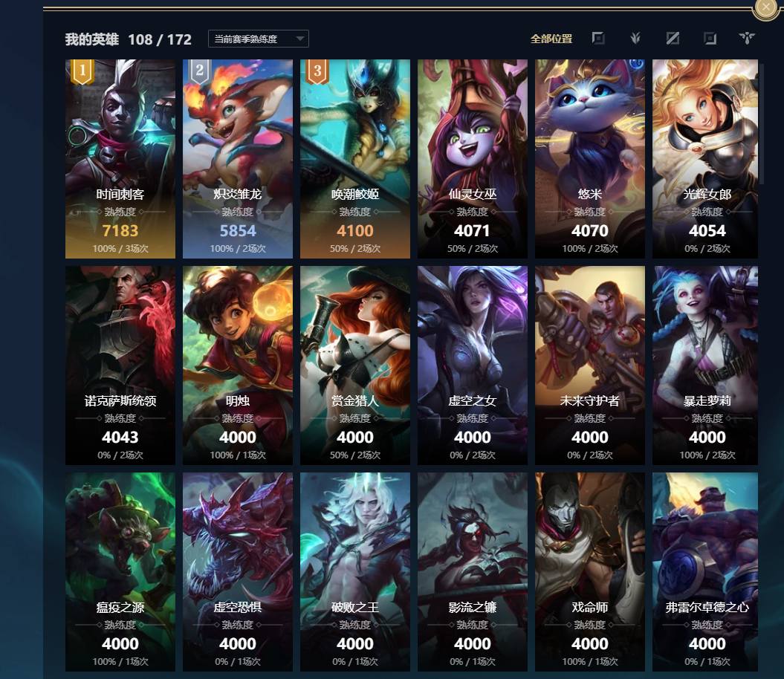Open the 仙灵女巫 champion card
The width and height of the screenshot is (784, 679).
click(473, 159)
